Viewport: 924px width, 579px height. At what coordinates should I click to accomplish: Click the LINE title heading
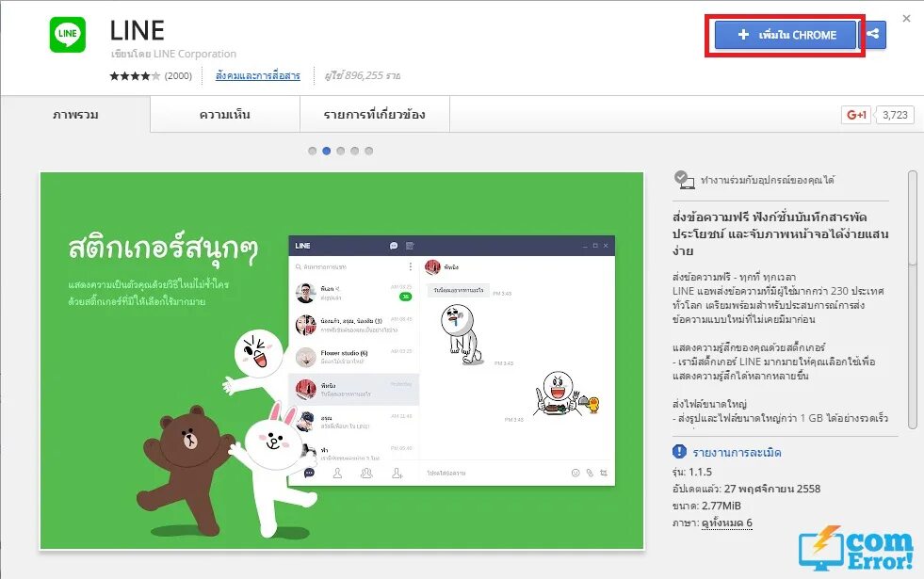pos(138,31)
